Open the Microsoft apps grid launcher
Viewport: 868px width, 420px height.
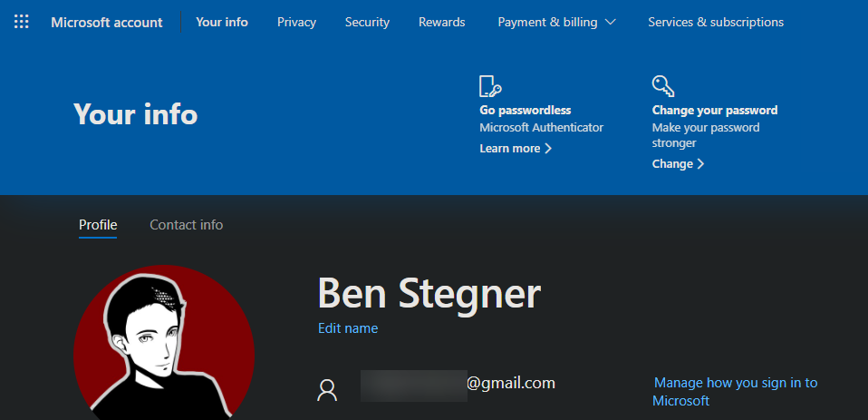pos(21,22)
